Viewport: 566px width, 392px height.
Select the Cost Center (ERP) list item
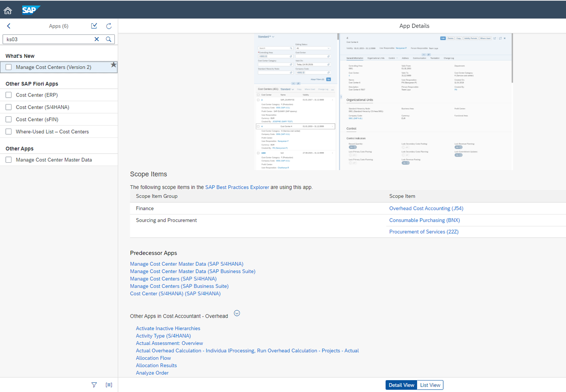(59, 95)
